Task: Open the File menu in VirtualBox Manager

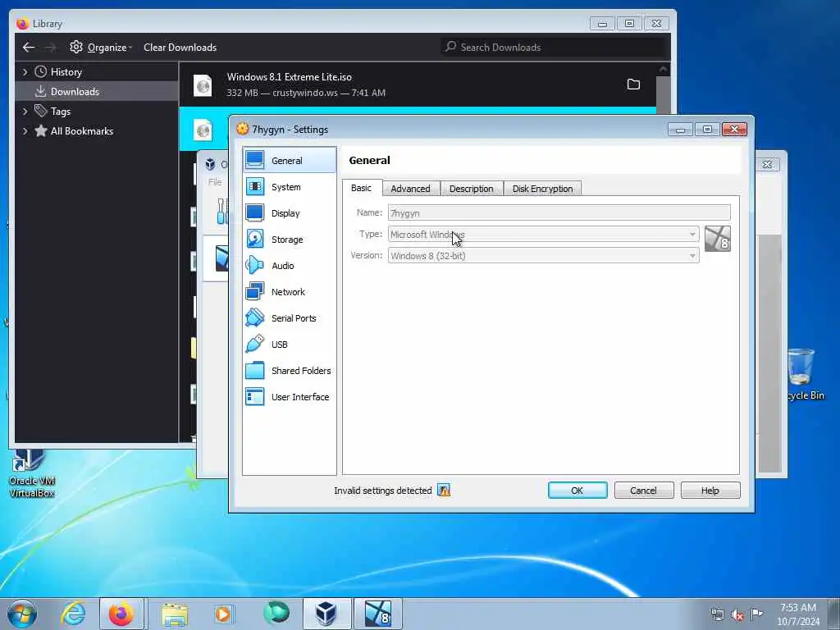Action: click(x=215, y=181)
